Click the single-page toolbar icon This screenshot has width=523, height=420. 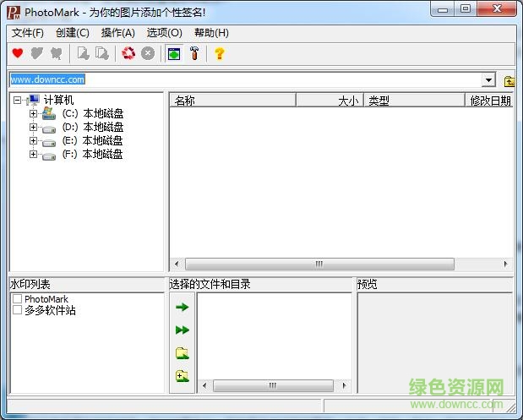tap(83, 53)
